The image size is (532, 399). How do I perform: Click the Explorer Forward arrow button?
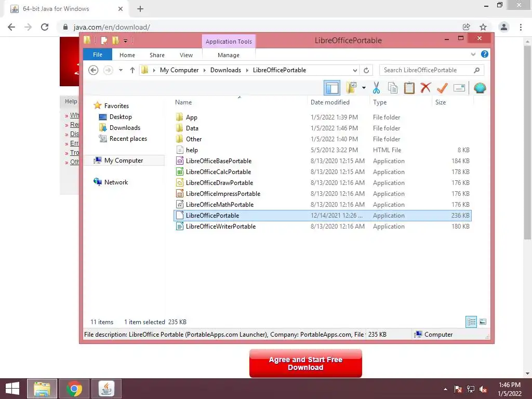coord(108,70)
